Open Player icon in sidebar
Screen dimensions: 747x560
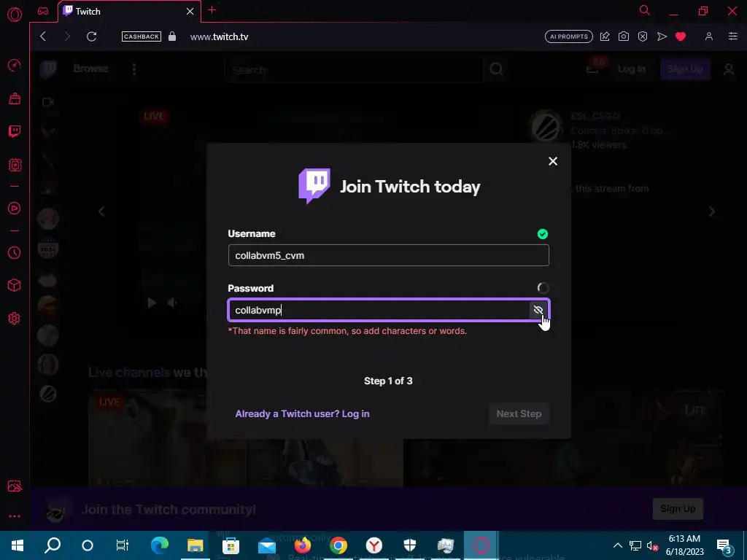pos(15,208)
